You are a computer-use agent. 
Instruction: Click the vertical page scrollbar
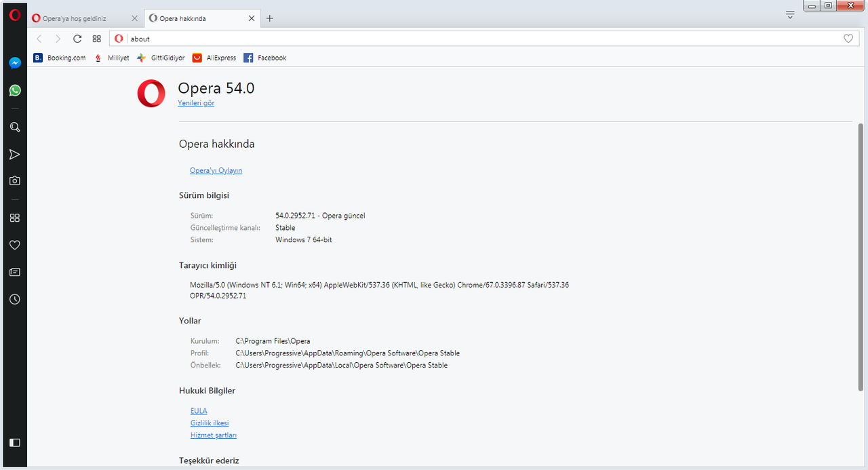click(x=861, y=258)
